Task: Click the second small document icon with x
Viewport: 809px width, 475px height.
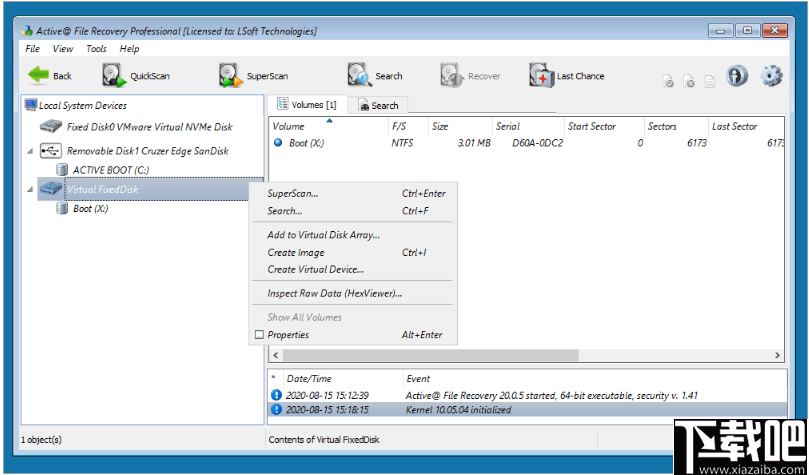Action: pyautogui.click(x=689, y=81)
